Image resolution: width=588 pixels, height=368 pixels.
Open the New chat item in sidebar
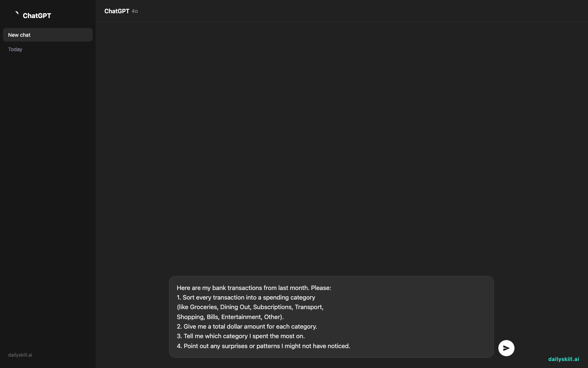coord(48,35)
